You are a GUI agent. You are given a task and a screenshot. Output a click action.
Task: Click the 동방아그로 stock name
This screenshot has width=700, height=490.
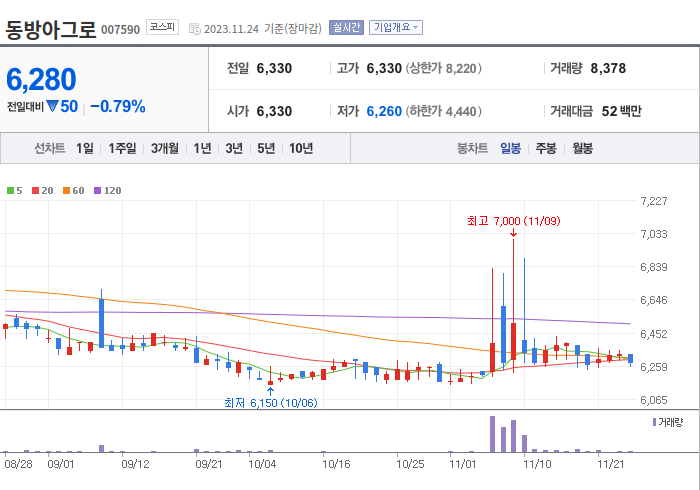(50, 30)
